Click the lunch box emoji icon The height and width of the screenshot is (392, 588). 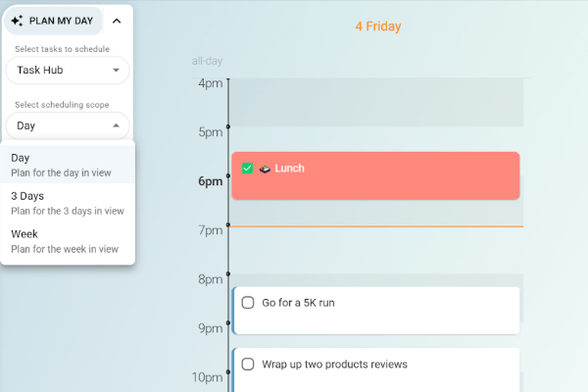click(x=264, y=169)
